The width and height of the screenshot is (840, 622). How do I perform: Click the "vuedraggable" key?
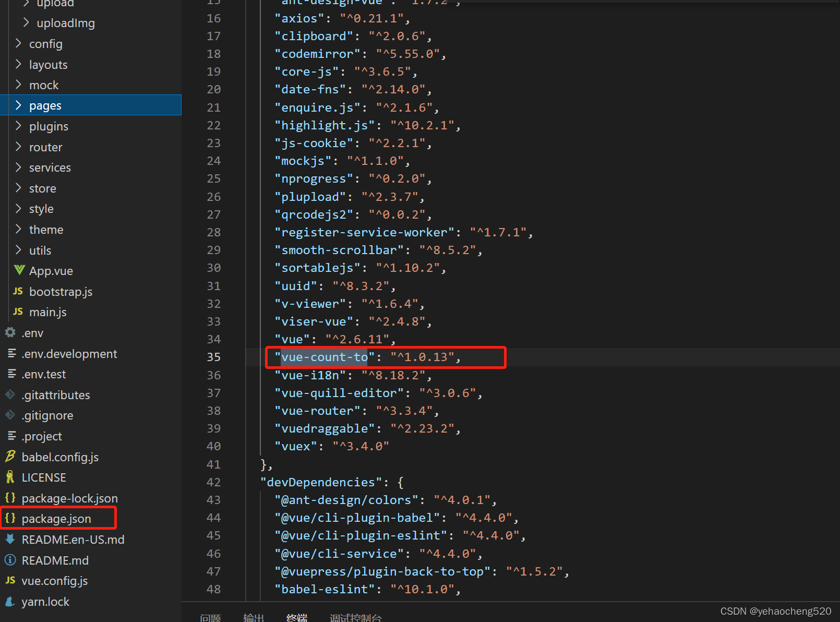point(325,428)
